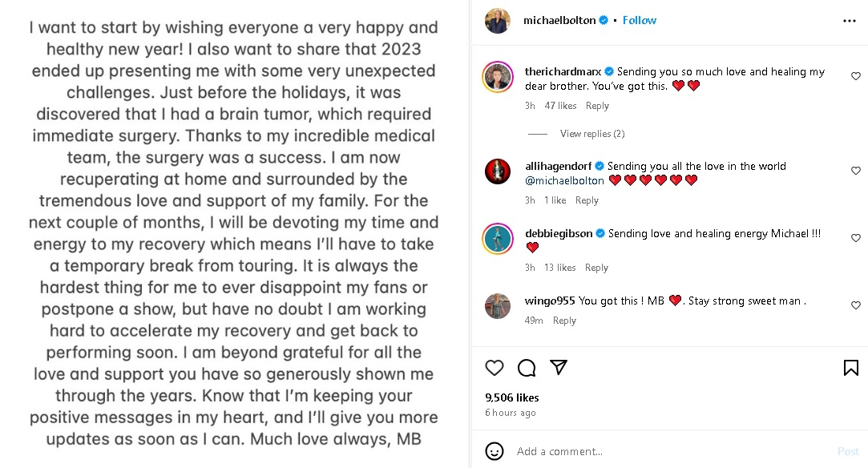Reply to therichardmarx's comment
The image size is (868, 468).
pos(597,106)
